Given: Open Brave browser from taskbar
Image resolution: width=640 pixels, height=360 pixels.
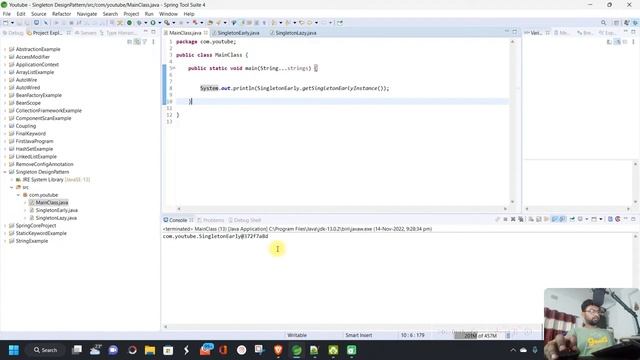Looking at the screenshot, I should (x=278, y=350).
